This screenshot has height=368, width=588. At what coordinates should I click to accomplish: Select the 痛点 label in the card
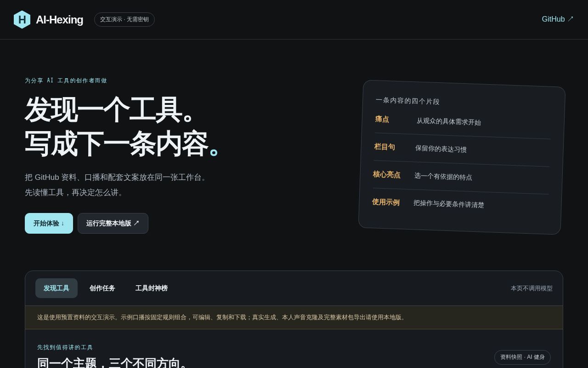click(382, 119)
